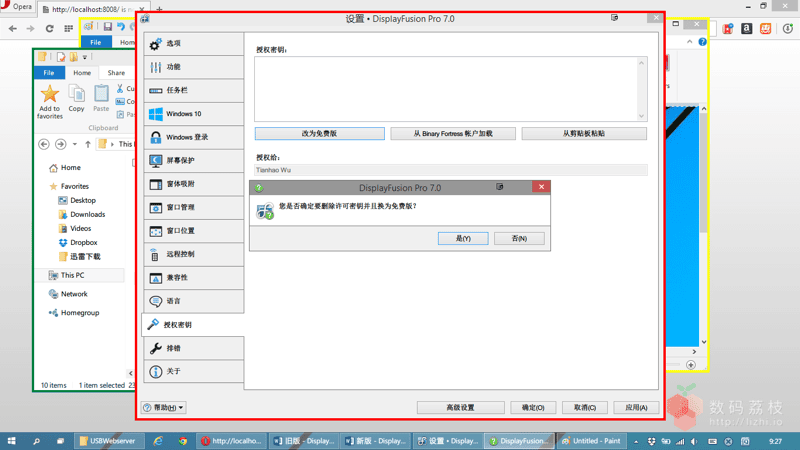
Task: Select 授权密钥 settings tab
Action: pyautogui.click(x=193, y=324)
